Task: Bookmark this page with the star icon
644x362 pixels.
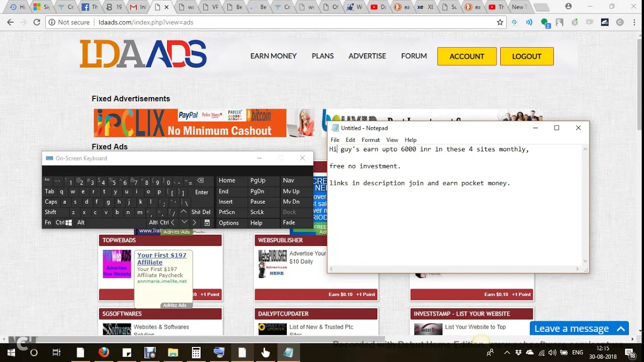Action: [500, 22]
